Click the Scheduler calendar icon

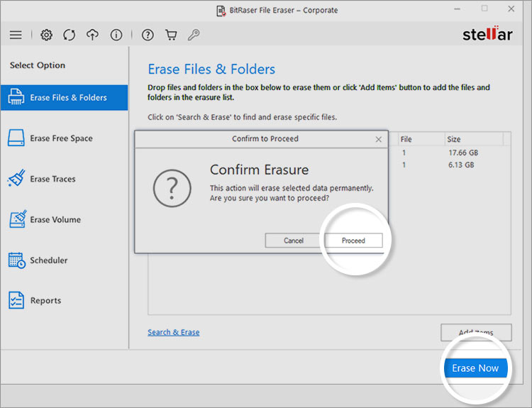16,260
